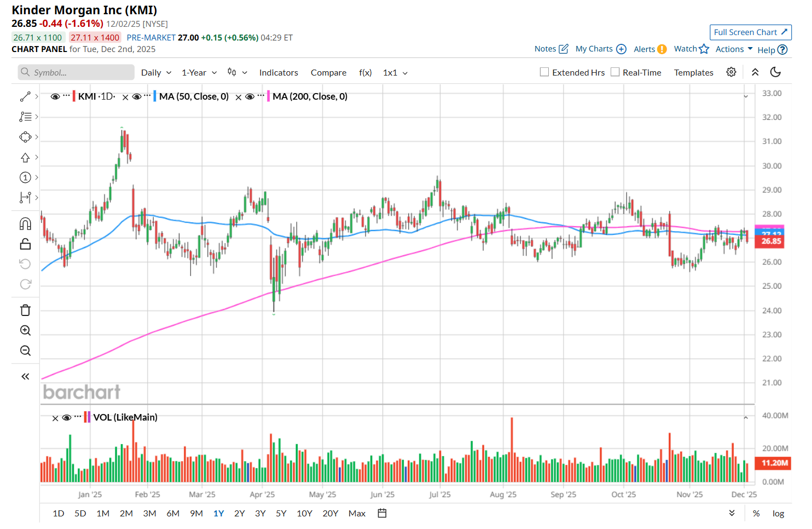Expand the 1-Year period dropdown

pyautogui.click(x=199, y=73)
